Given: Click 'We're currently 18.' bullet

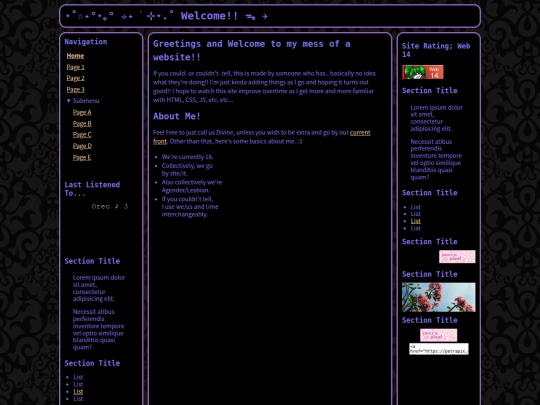Looking at the screenshot, I should pos(187,157).
